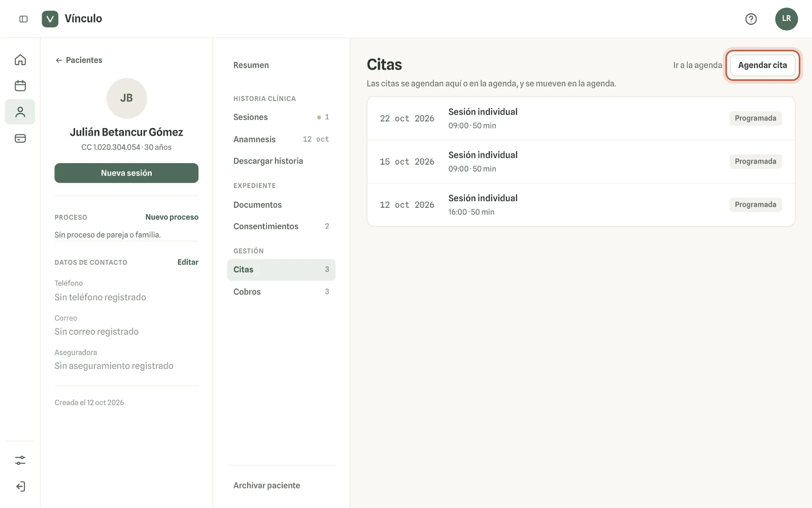
Task: Click 'Sin proceso de pareja o familia.' text
Action: pyautogui.click(x=108, y=235)
